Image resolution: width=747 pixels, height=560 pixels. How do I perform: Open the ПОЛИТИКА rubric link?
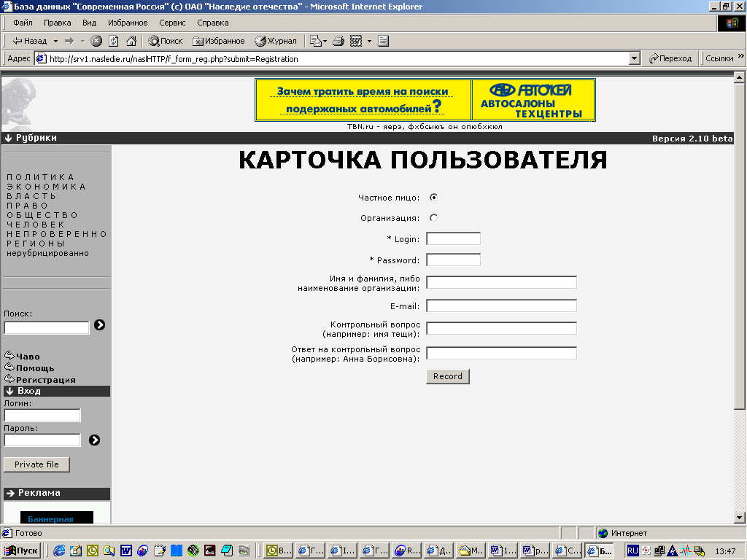click(x=40, y=177)
